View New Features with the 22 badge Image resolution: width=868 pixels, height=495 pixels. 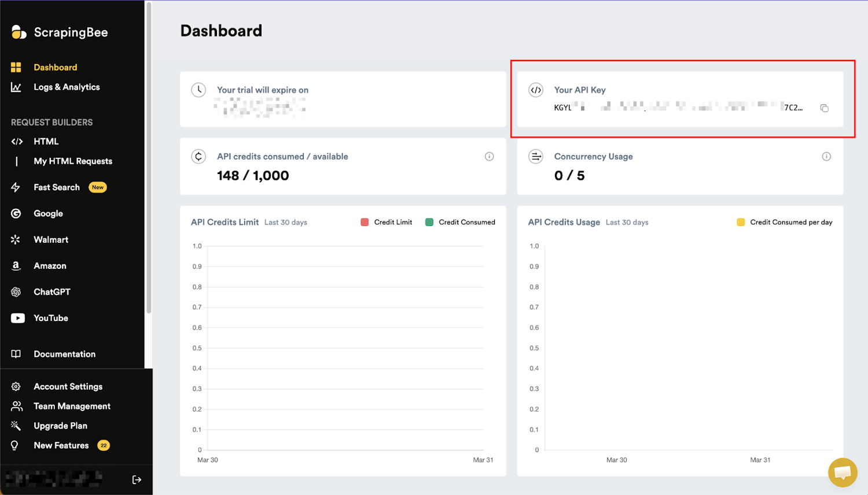coord(61,445)
